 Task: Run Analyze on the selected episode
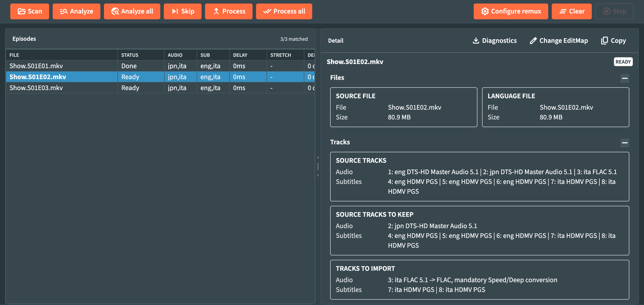click(76, 11)
